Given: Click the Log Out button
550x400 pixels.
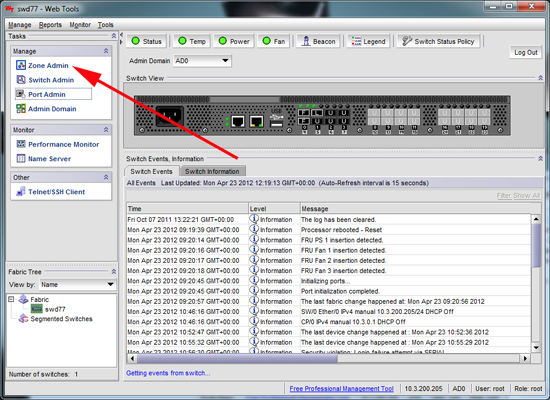Looking at the screenshot, I should pos(525,52).
